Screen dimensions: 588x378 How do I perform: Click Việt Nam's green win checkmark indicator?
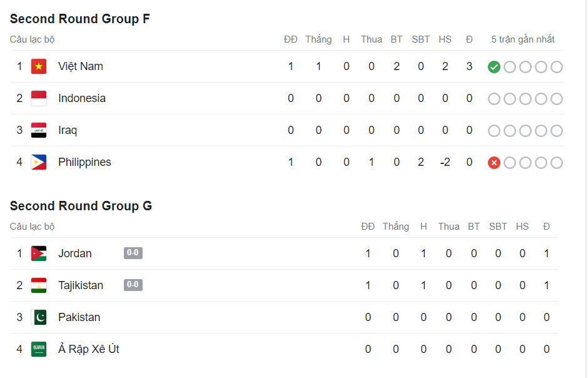pyautogui.click(x=494, y=67)
